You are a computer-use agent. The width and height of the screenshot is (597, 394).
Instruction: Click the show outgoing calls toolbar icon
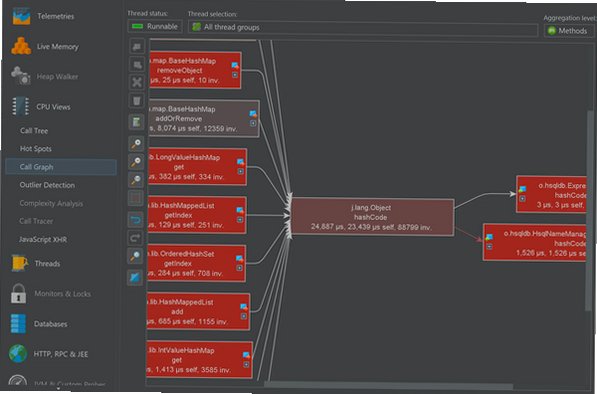[137, 46]
